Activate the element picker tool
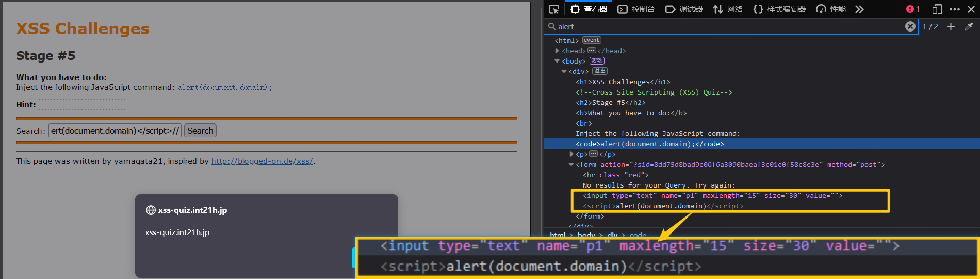The height and width of the screenshot is (279, 980). pyautogui.click(x=554, y=9)
